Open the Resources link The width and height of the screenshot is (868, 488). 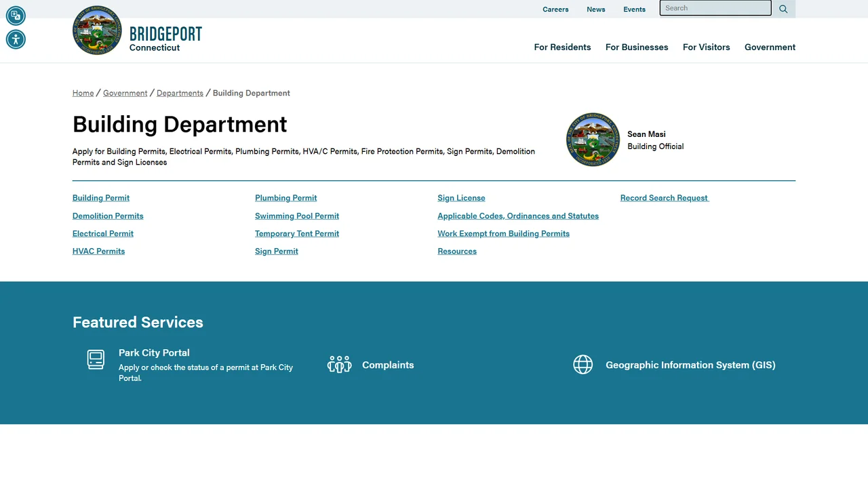(457, 251)
